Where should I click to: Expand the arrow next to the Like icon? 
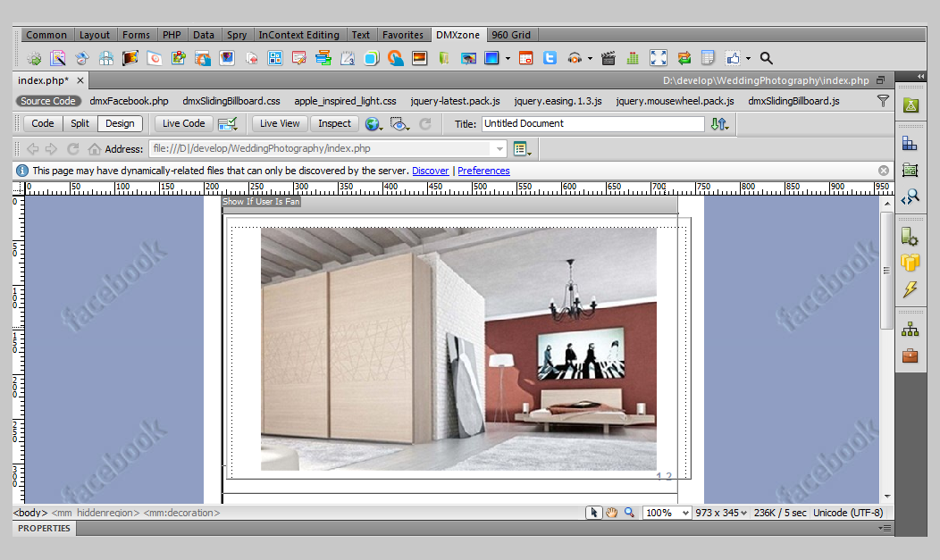pos(748,59)
